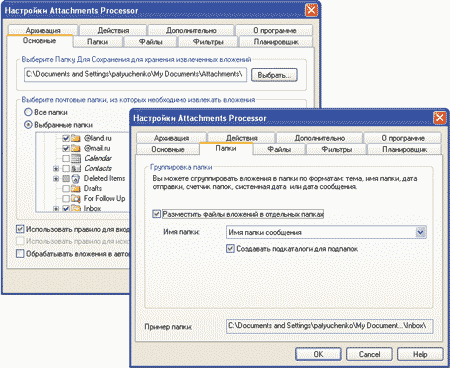Select the 'For Follow Up' tree label
The height and width of the screenshot is (368, 450).
tap(104, 198)
